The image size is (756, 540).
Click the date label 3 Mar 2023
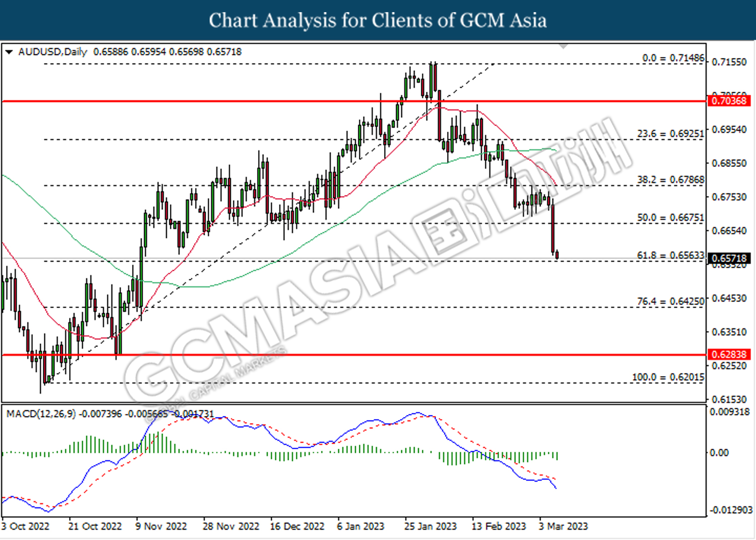pyautogui.click(x=563, y=526)
